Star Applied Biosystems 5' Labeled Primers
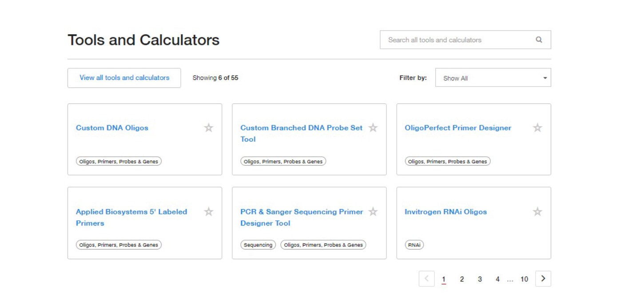This screenshot has width=644, height=301. click(x=209, y=212)
